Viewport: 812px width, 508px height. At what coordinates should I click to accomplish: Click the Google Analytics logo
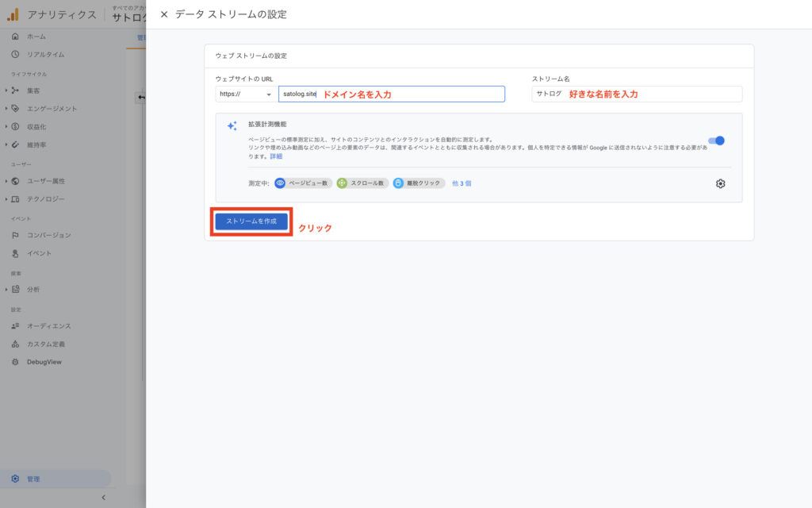click(x=13, y=14)
